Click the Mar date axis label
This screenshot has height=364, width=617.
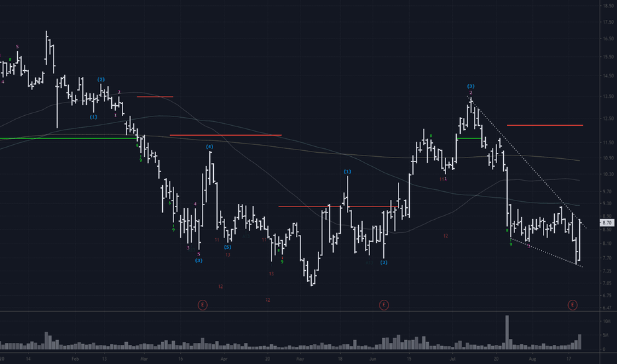pyautogui.click(x=144, y=359)
